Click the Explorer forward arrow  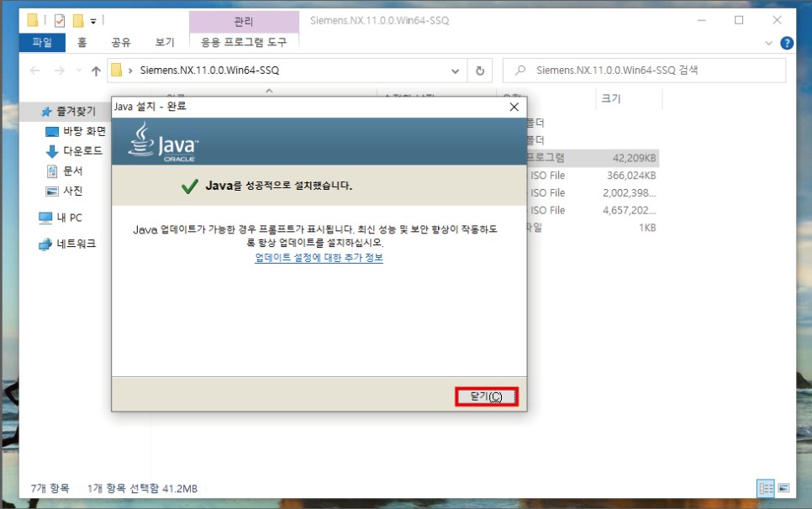point(60,71)
